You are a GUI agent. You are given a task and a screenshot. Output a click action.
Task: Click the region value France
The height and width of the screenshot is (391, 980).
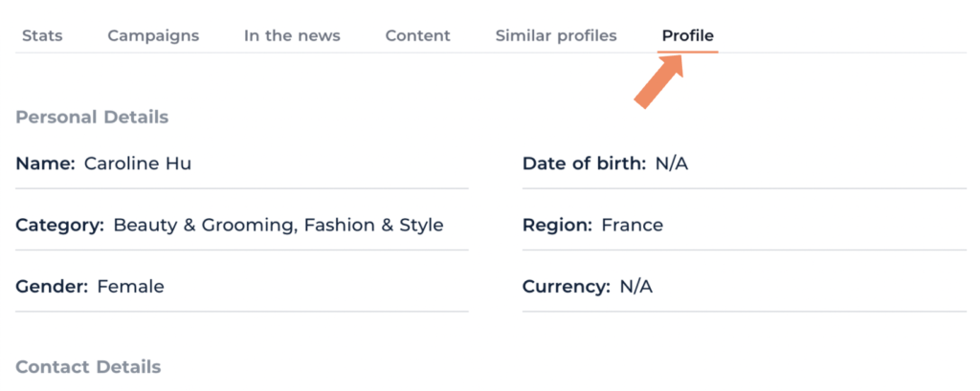point(633,226)
